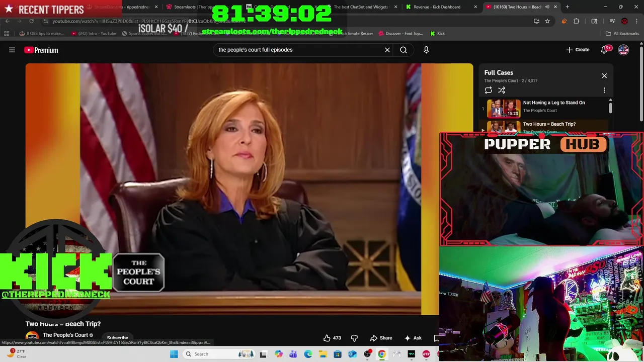
Task: Click the Windows taskbar Search box
Action: [x=219, y=354]
